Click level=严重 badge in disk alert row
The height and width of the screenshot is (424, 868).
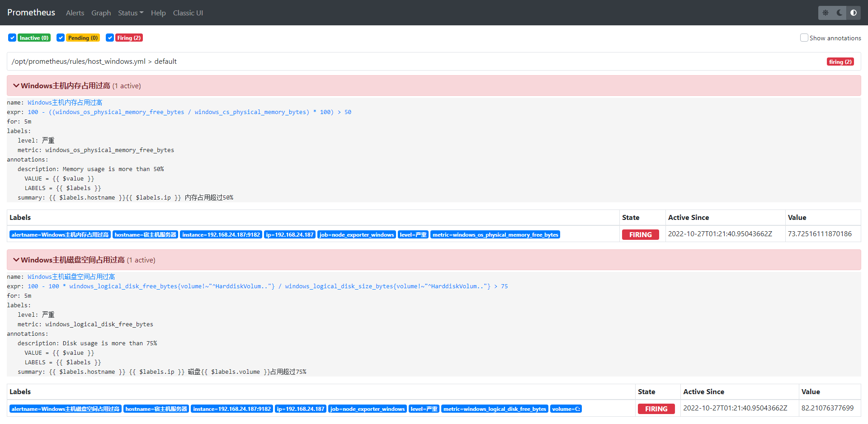(x=424, y=409)
